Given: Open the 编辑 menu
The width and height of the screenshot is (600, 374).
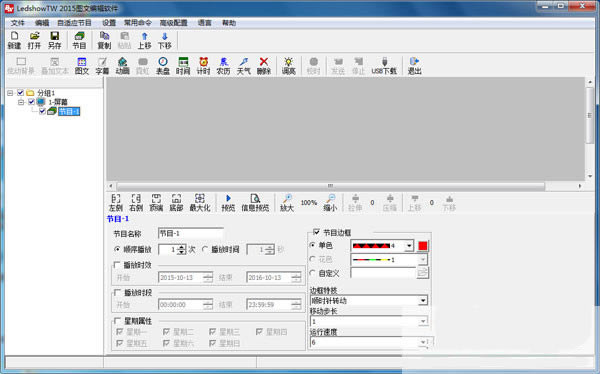Looking at the screenshot, I should (42, 23).
